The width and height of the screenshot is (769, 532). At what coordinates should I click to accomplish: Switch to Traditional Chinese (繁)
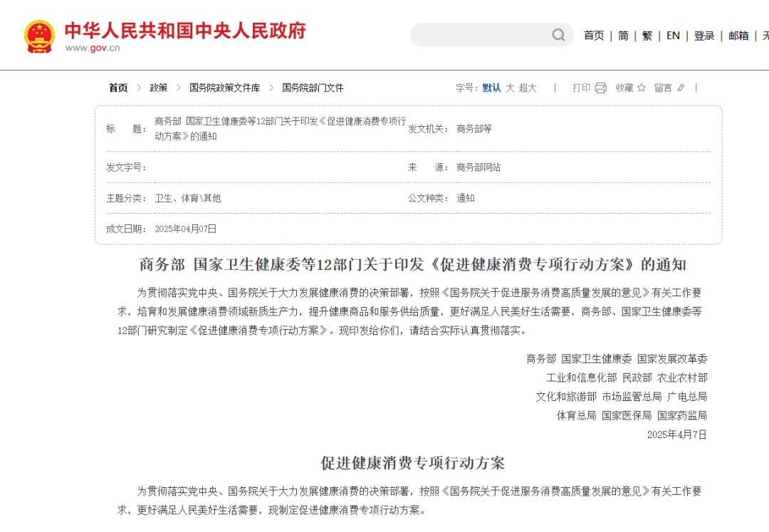click(x=647, y=36)
